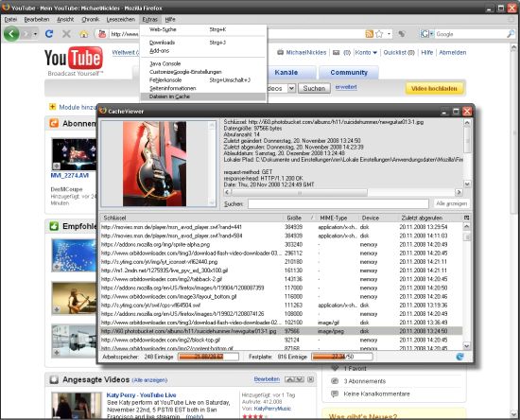Click the Abmelden link

click(x=452, y=52)
